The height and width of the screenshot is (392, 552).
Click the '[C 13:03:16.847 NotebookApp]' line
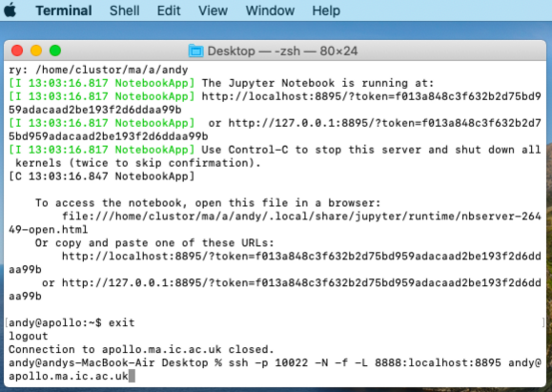click(102, 176)
